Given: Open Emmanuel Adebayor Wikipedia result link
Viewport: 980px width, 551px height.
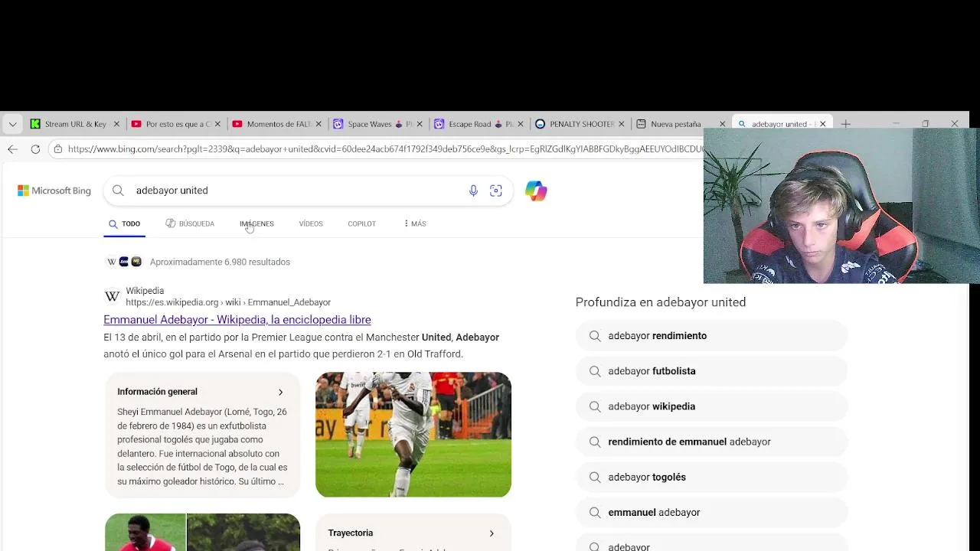Looking at the screenshot, I should click(x=237, y=320).
